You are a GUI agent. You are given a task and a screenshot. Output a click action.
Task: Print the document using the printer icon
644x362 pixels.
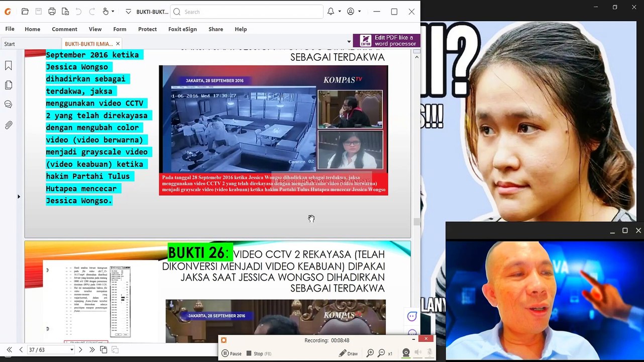[x=52, y=12]
